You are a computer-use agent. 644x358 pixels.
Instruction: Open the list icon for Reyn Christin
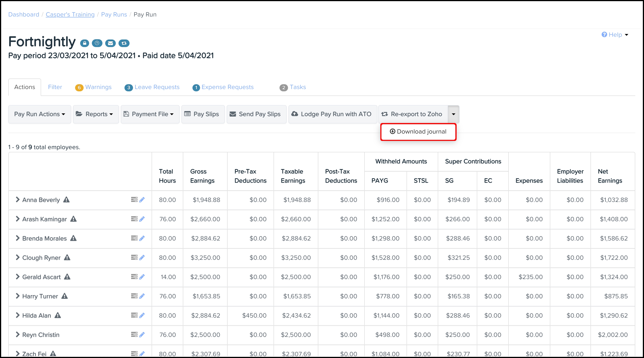134,335
